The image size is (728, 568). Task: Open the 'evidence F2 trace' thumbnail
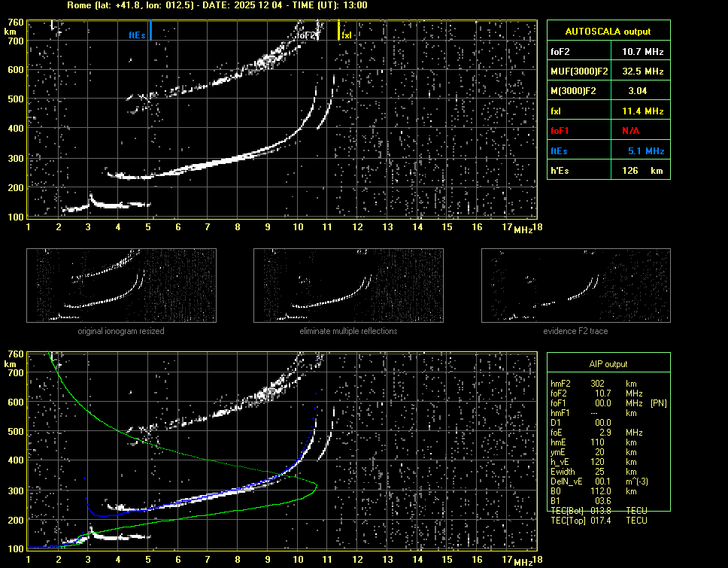[575, 287]
